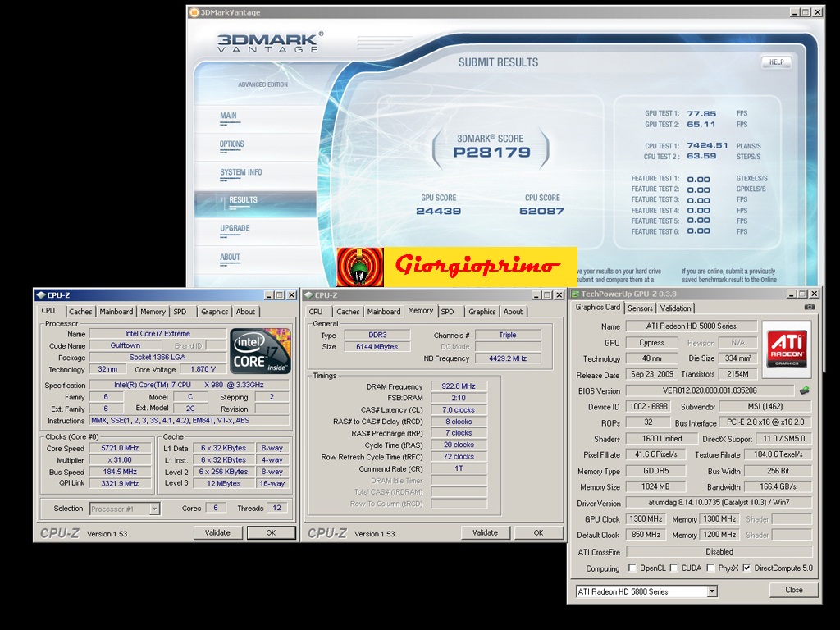Click OK in the DDR3 timings CPU-Z window

point(538,532)
